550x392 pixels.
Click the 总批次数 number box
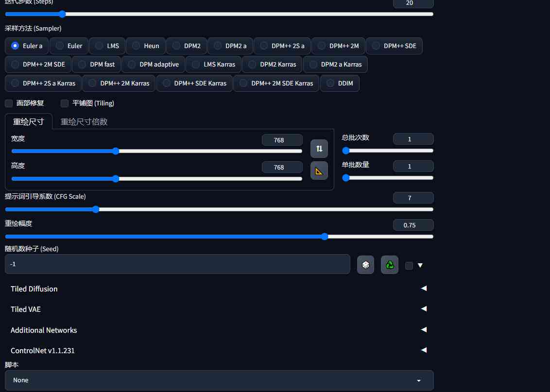[x=413, y=139]
